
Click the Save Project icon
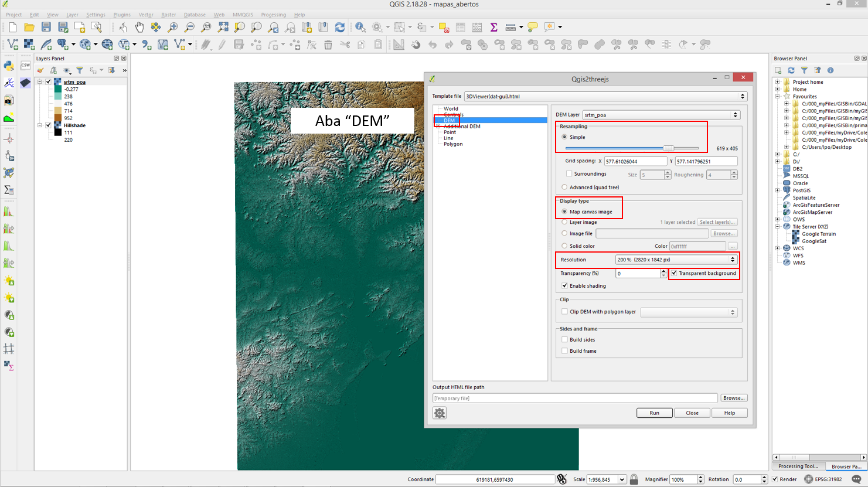click(x=46, y=27)
